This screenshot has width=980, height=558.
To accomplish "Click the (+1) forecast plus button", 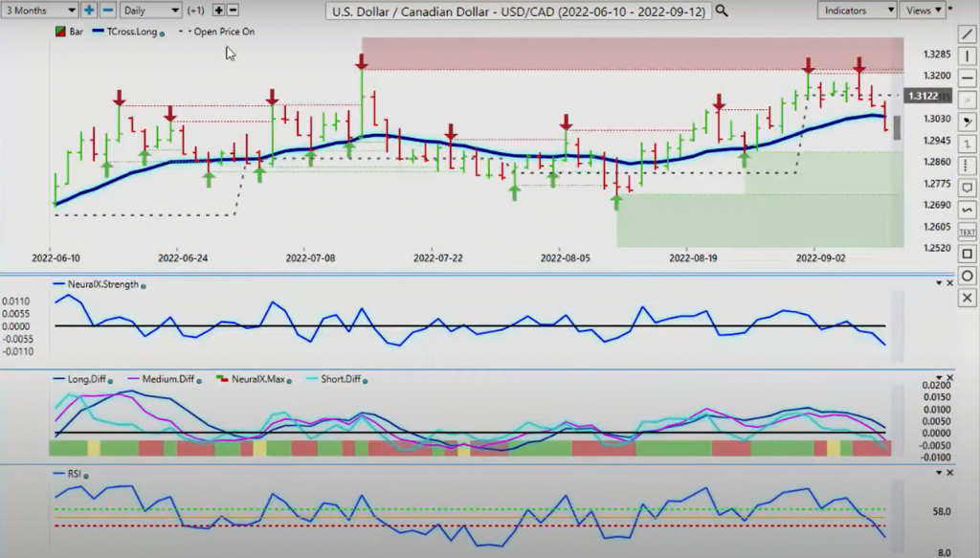I will (218, 10).
